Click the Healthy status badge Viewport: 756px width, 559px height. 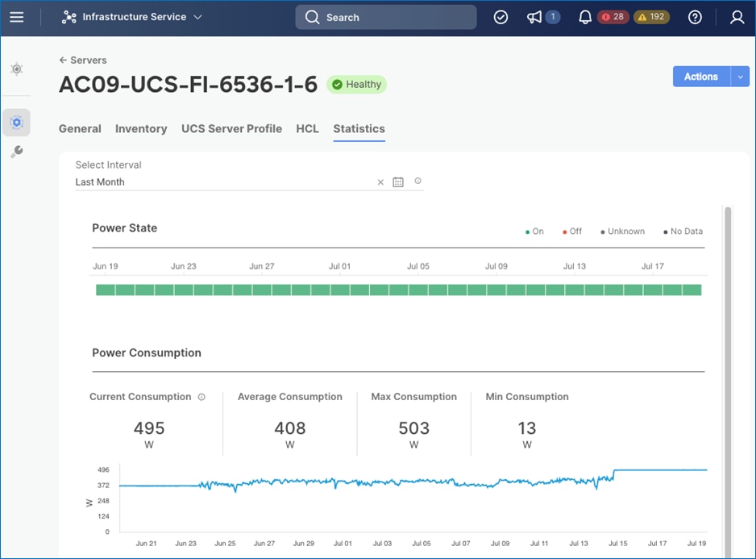(356, 85)
